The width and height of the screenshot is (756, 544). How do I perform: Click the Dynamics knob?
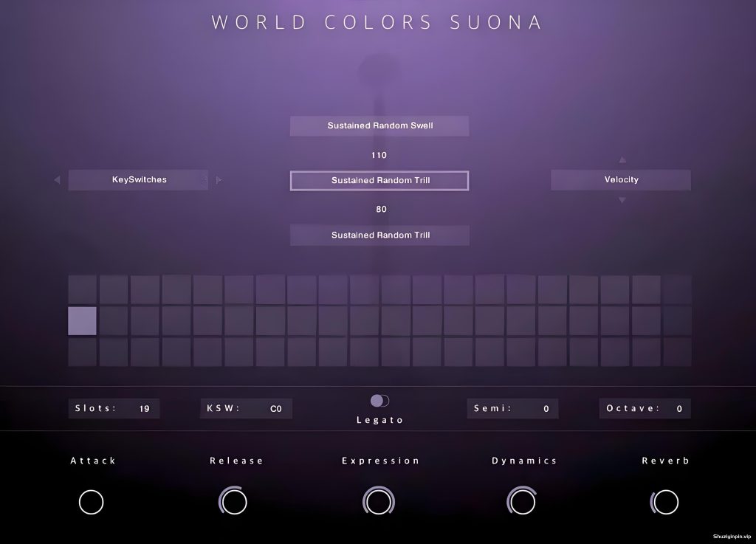[x=522, y=502]
